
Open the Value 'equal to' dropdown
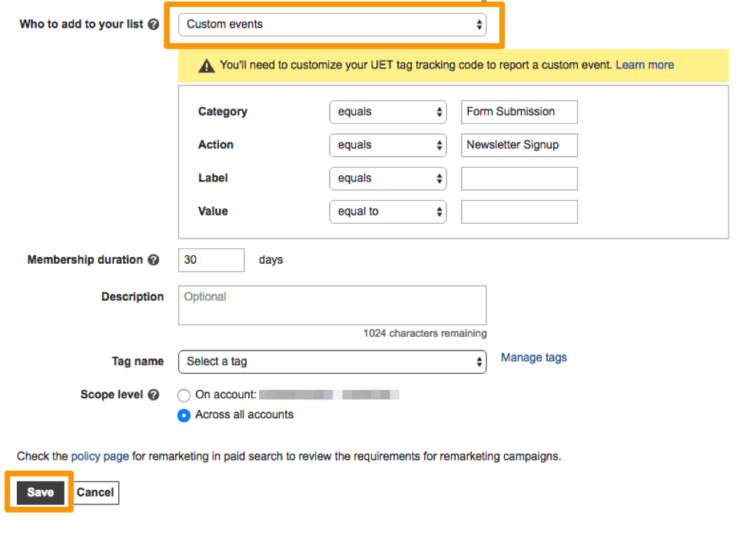[x=388, y=212]
